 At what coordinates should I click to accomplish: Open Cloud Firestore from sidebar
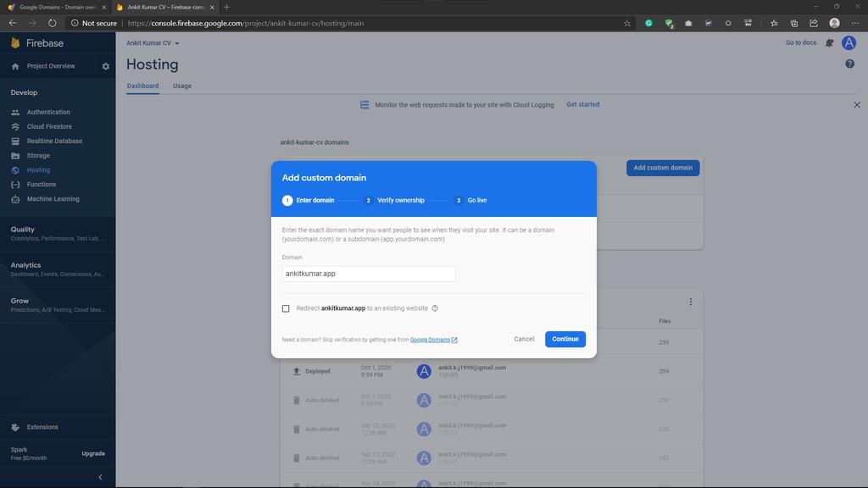tap(49, 127)
